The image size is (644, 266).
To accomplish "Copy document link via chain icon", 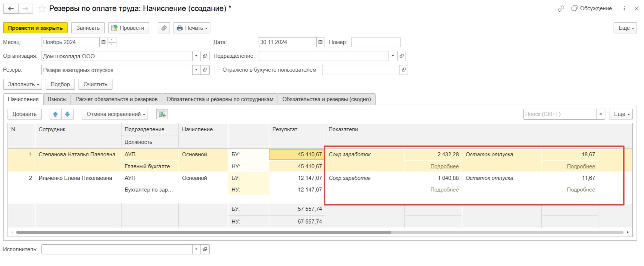I will (x=561, y=9).
